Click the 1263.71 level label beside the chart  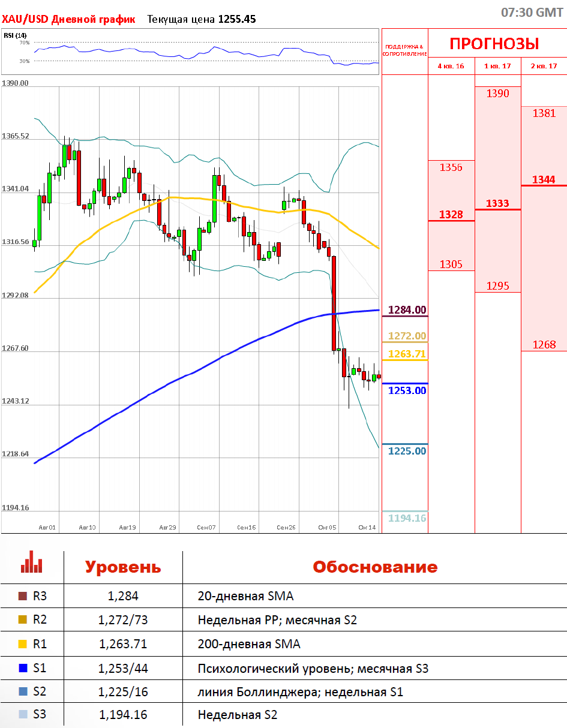point(407,354)
